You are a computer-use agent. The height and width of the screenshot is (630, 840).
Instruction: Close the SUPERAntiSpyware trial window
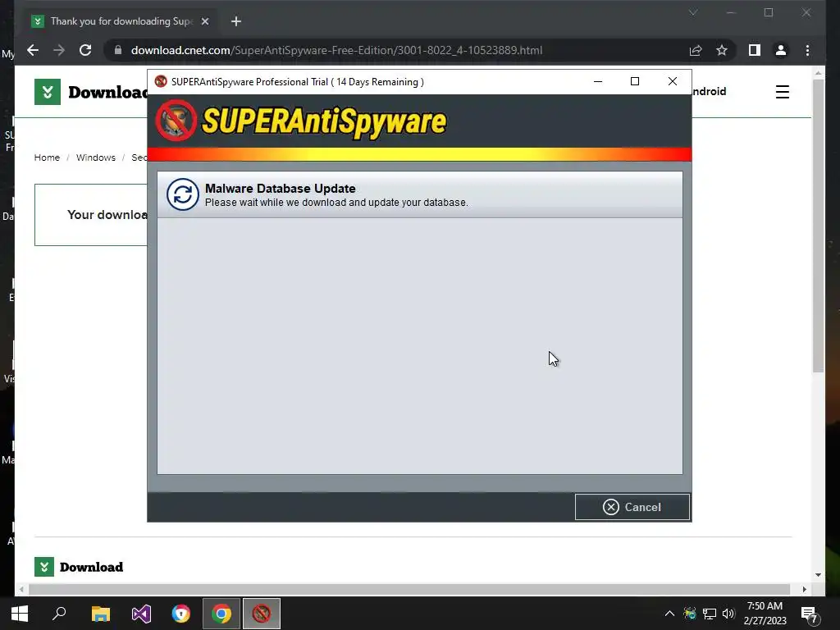tap(673, 81)
